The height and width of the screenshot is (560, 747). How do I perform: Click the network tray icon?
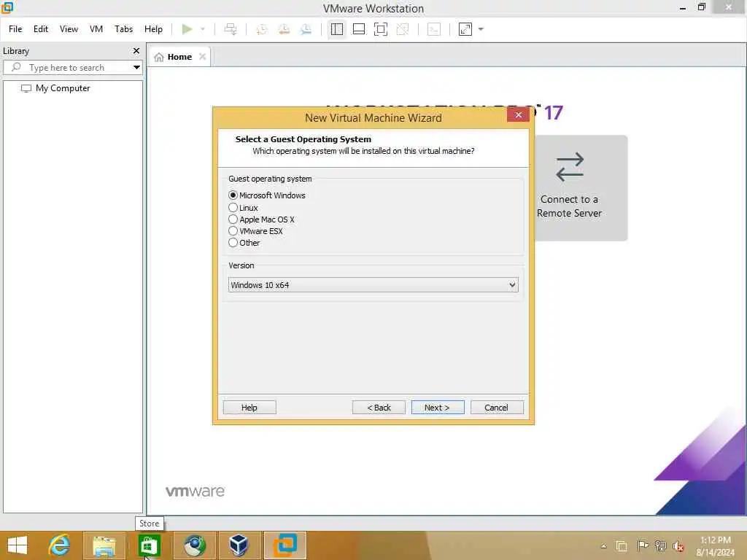pyautogui.click(x=660, y=546)
